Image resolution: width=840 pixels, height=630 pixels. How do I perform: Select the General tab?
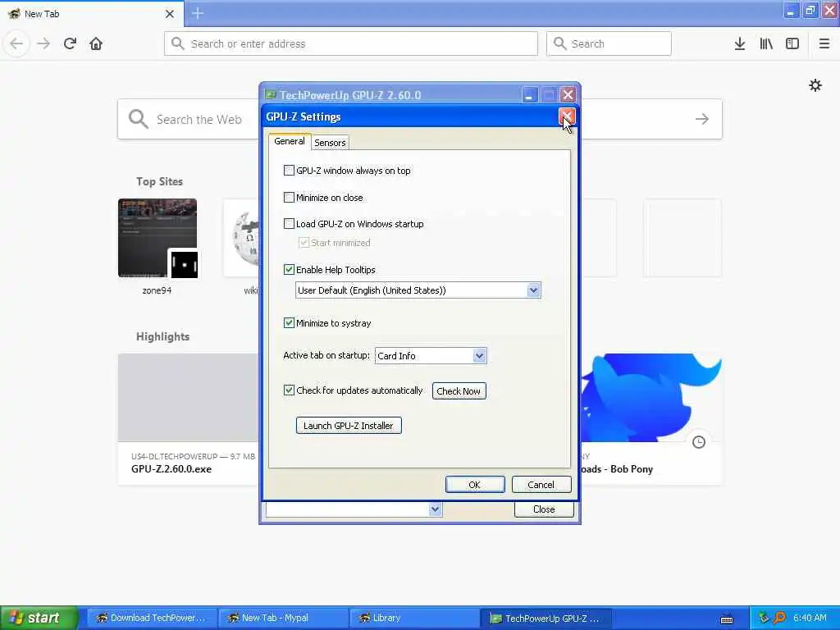point(290,141)
